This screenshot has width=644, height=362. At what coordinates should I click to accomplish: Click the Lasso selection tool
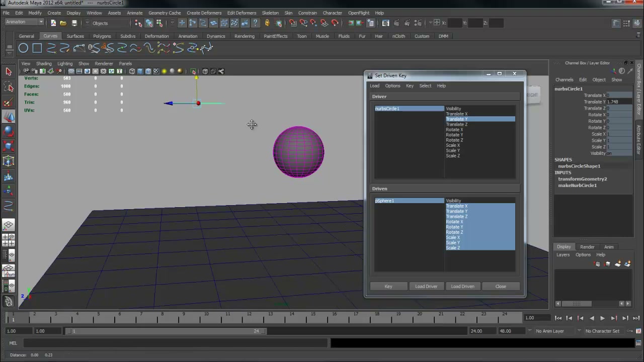tap(9, 87)
